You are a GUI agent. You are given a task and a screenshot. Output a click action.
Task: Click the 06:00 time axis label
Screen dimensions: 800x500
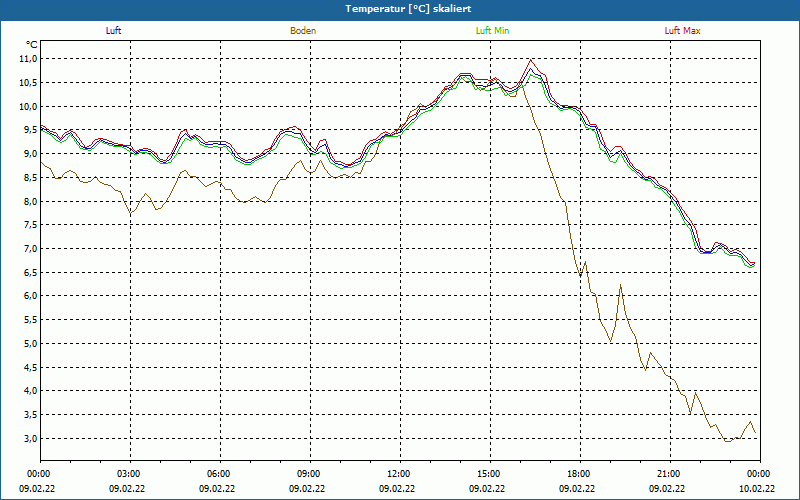coord(220,474)
